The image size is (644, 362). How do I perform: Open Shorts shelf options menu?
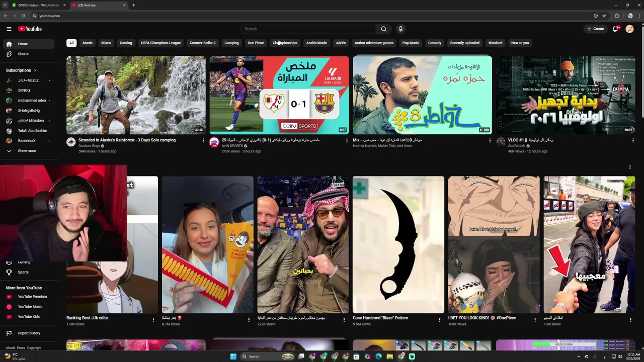tap(629, 167)
